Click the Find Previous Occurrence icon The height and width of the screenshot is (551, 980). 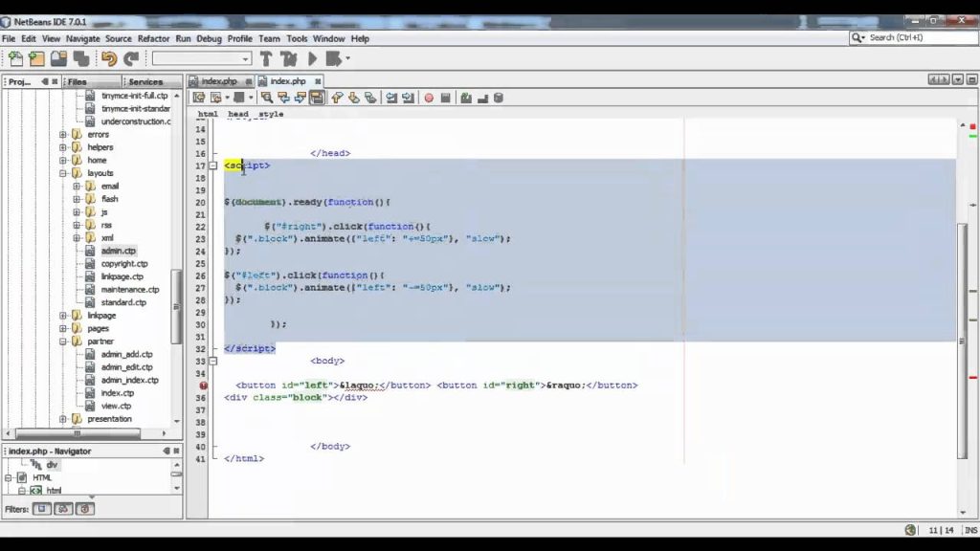pyautogui.click(x=283, y=98)
